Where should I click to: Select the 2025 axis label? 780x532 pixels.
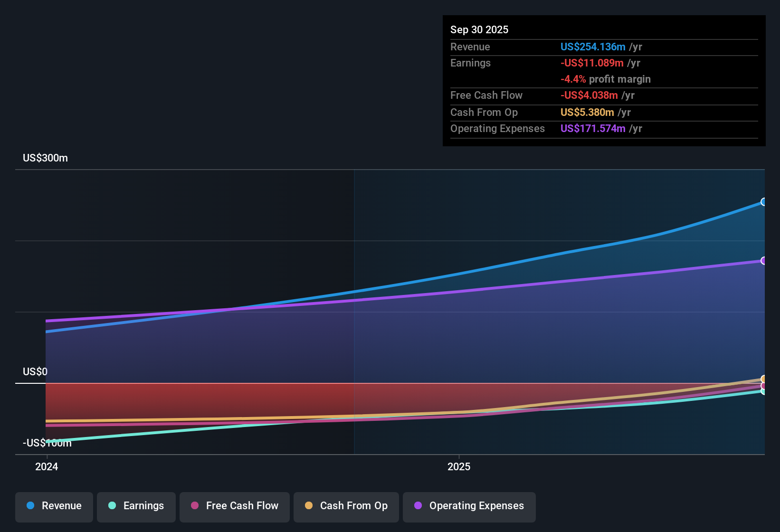pyautogui.click(x=458, y=466)
